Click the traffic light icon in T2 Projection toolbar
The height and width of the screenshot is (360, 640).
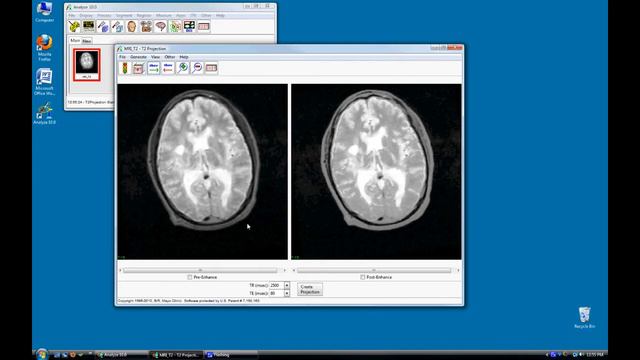click(125, 68)
